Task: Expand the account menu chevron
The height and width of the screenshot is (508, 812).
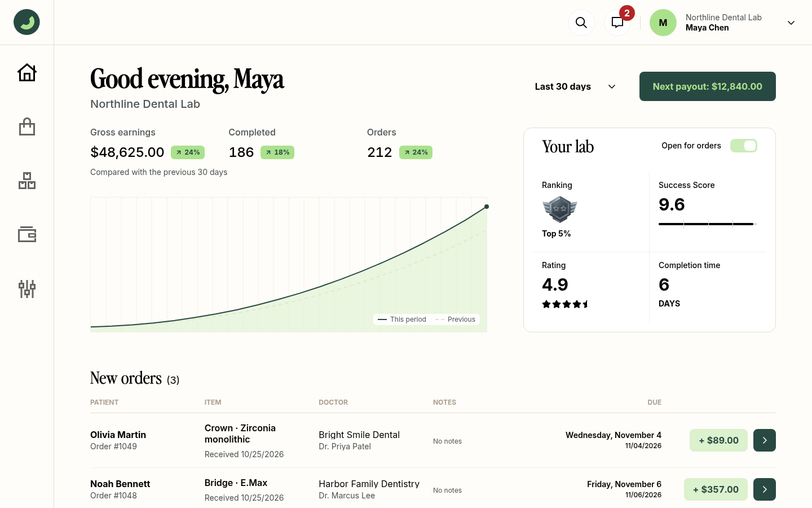Action: (791, 23)
